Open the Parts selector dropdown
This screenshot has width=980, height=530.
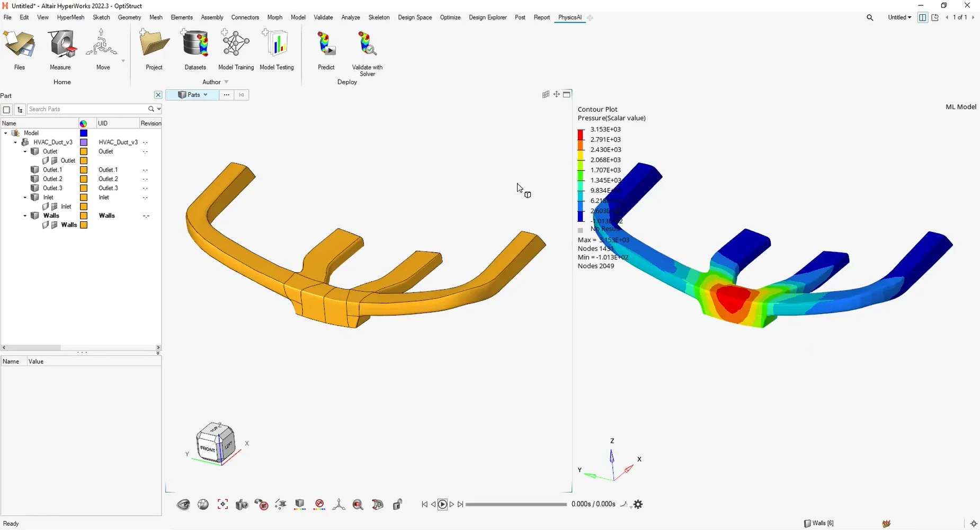click(192, 95)
